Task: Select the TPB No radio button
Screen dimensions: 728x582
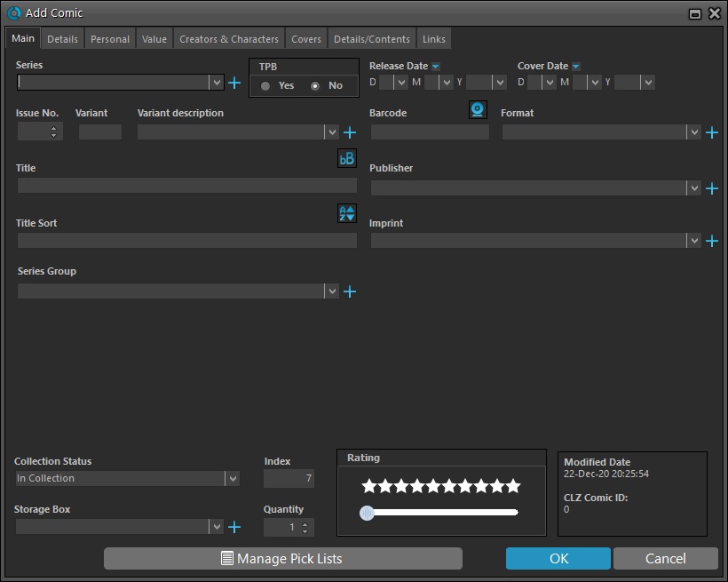Action: click(315, 86)
